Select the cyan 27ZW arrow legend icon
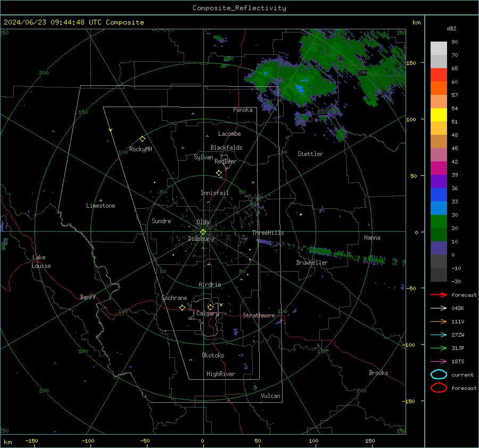479x448 pixels. click(439, 335)
